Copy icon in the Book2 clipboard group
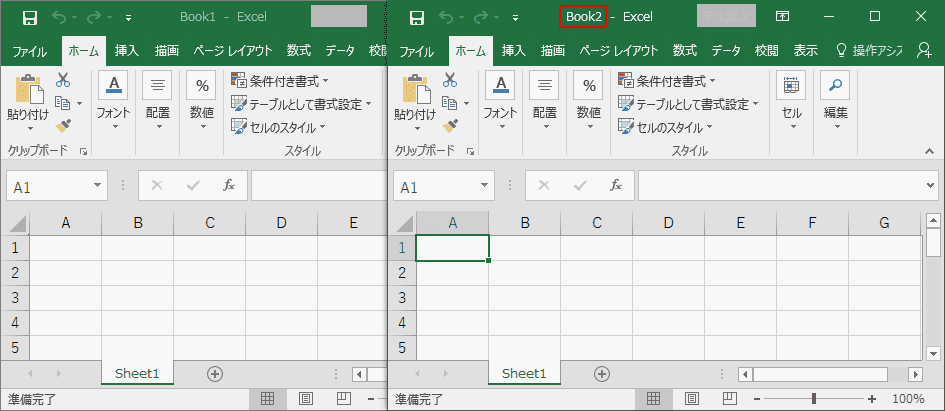945x411 pixels. (x=450, y=103)
